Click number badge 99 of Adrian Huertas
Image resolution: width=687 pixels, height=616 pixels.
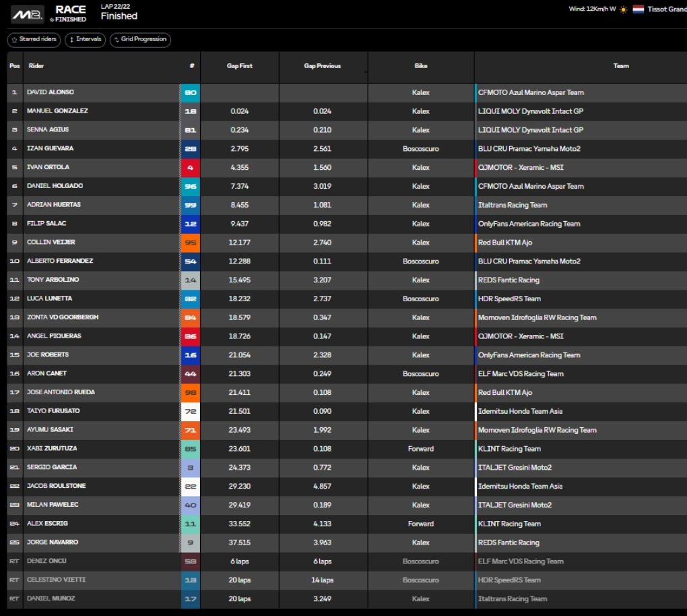190,205
